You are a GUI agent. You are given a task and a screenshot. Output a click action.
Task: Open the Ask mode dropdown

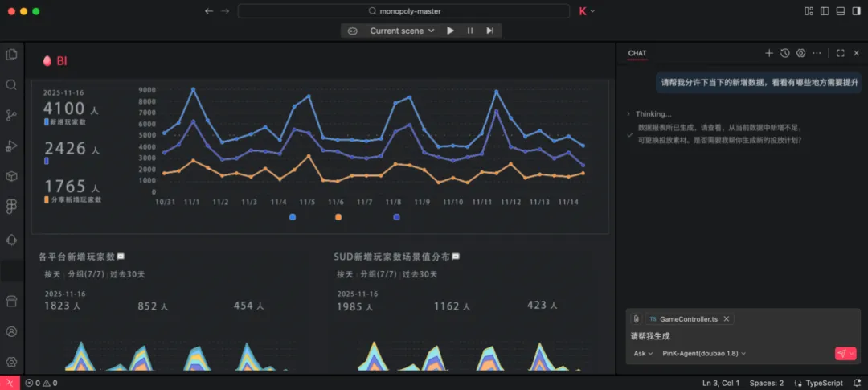643,354
